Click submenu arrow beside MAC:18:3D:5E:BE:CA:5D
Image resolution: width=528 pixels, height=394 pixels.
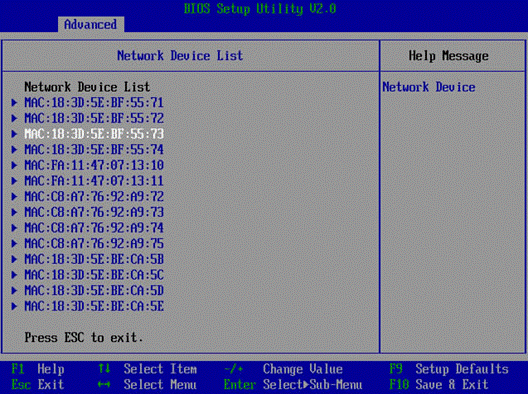pos(14,290)
